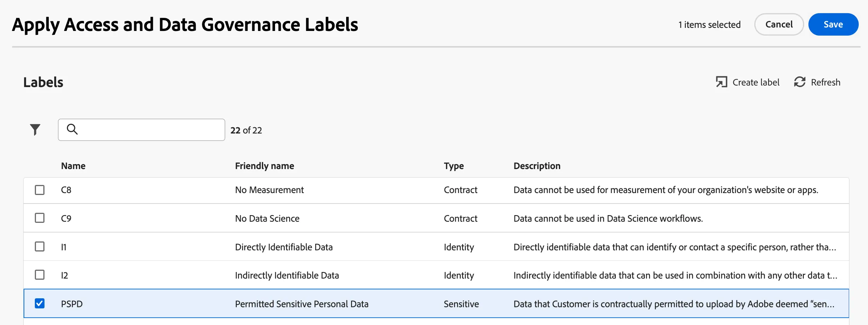Click the Type column header
The height and width of the screenshot is (325, 868).
click(x=454, y=166)
